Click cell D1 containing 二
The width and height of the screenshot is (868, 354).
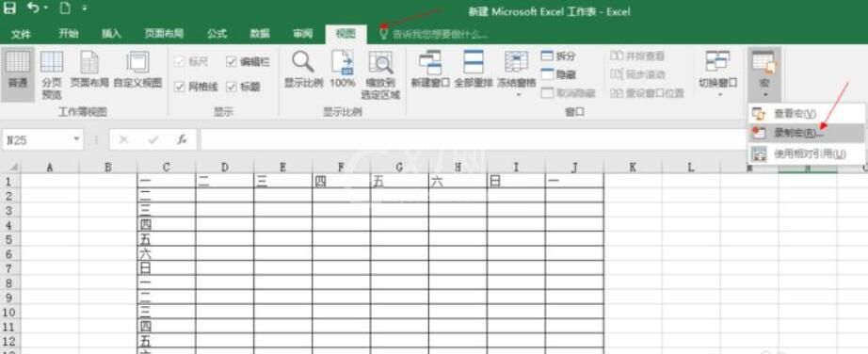pos(225,181)
